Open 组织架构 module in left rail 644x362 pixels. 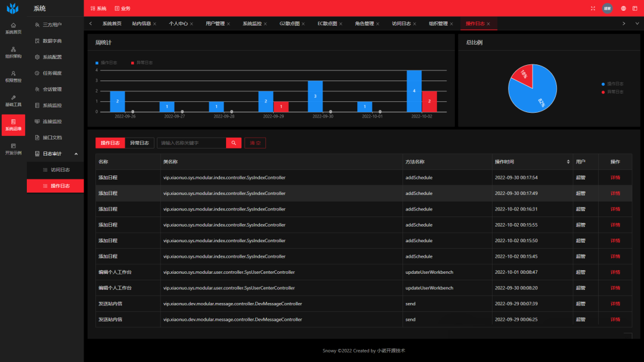click(x=13, y=52)
